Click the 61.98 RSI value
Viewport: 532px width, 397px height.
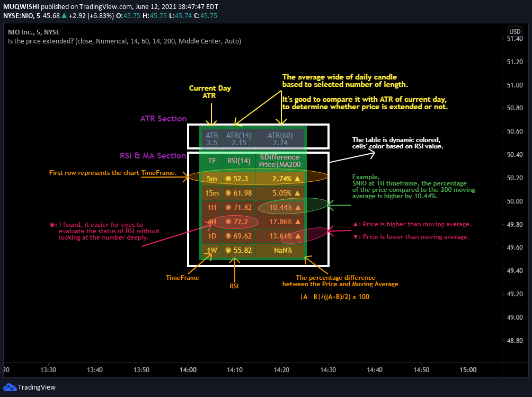(x=243, y=193)
